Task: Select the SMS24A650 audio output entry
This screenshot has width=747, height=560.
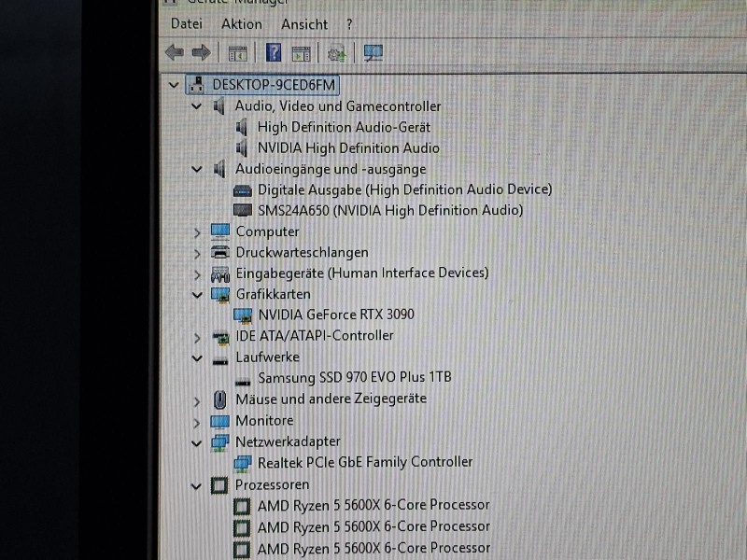Action: (389, 210)
